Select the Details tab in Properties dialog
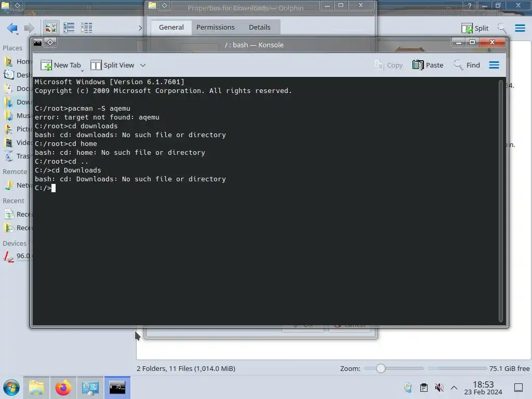The height and width of the screenshot is (399, 532). click(260, 27)
